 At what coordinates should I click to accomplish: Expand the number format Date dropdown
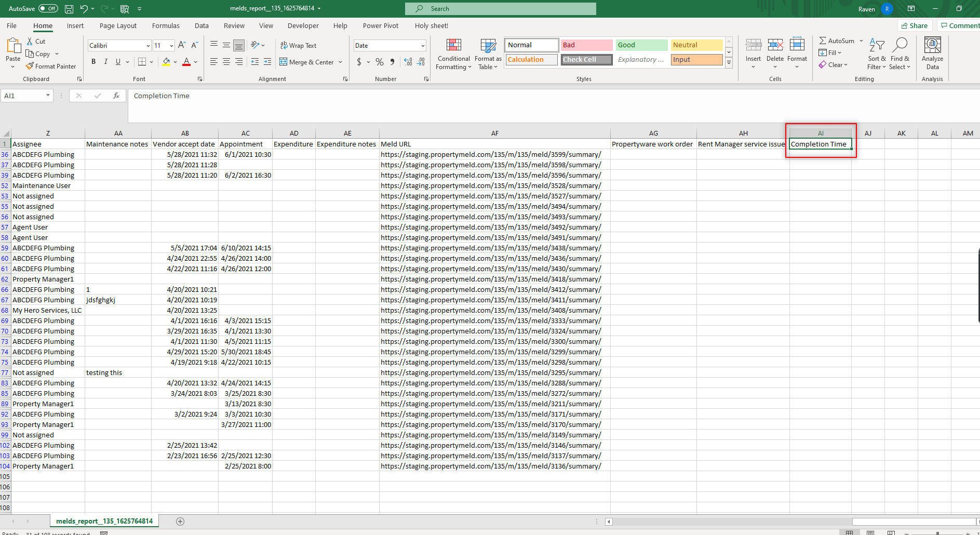423,46
